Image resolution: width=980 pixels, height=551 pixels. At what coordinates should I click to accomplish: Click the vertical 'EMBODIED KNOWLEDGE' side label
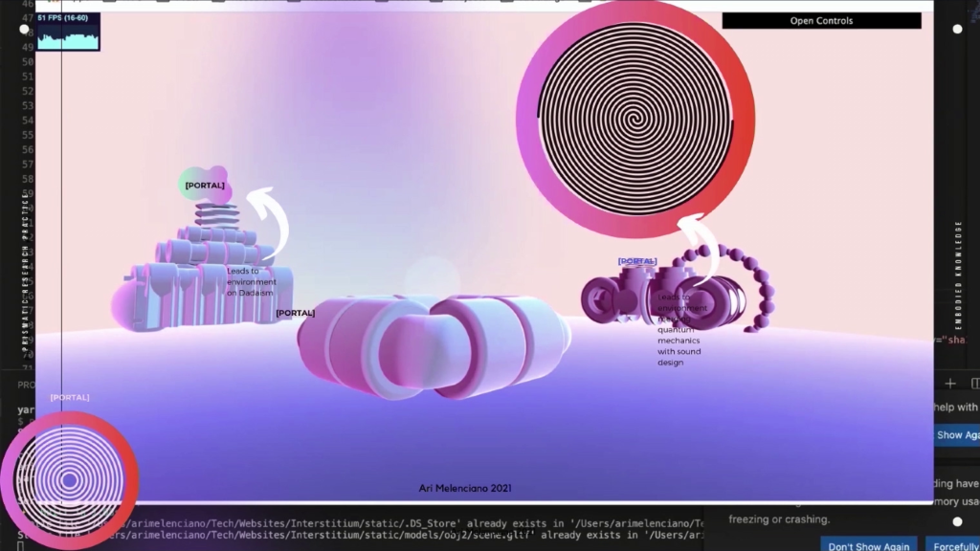point(959,275)
